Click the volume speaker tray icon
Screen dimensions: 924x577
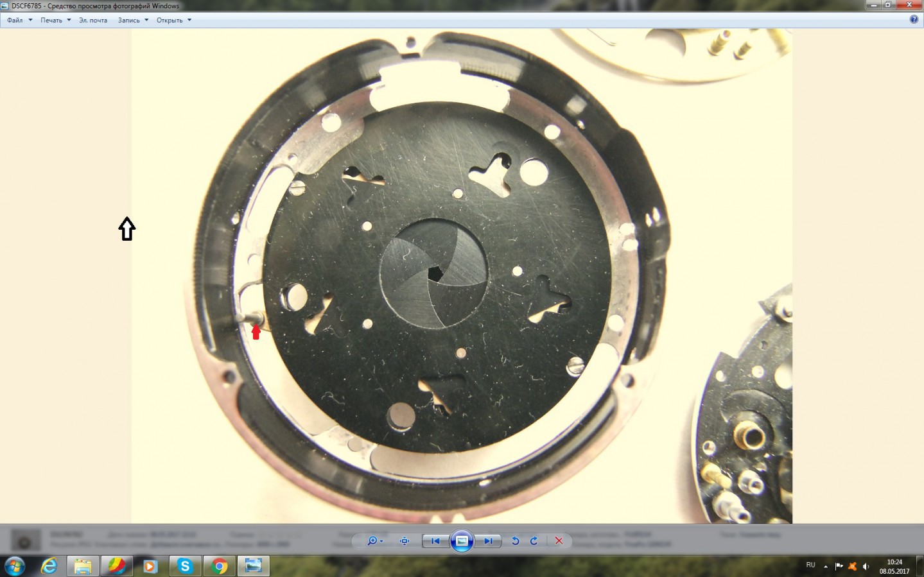(x=866, y=566)
